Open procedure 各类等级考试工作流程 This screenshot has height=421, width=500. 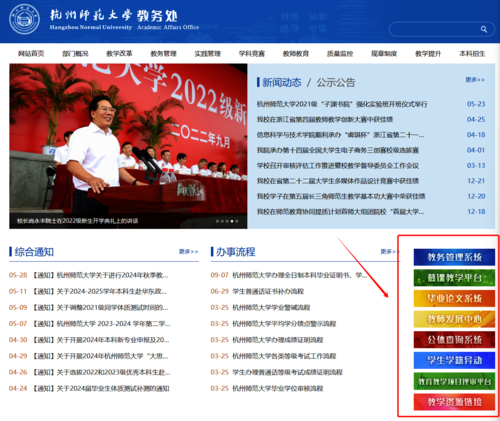(x=284, y=356)
